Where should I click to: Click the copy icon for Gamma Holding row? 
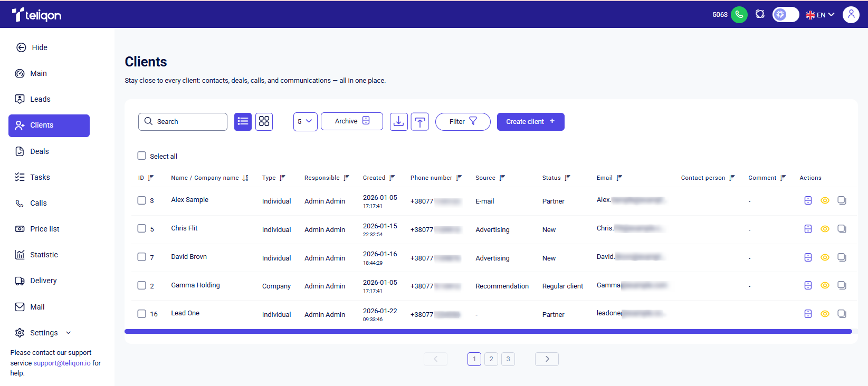pos(842,285)
